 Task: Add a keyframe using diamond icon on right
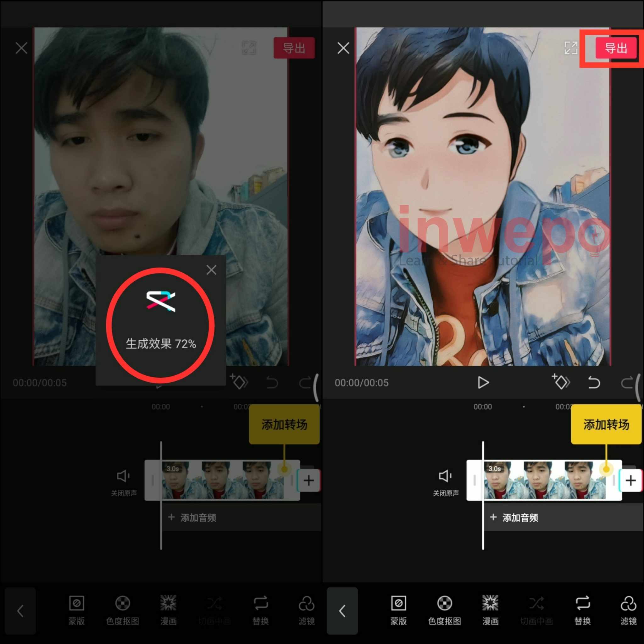coord(561,382)
